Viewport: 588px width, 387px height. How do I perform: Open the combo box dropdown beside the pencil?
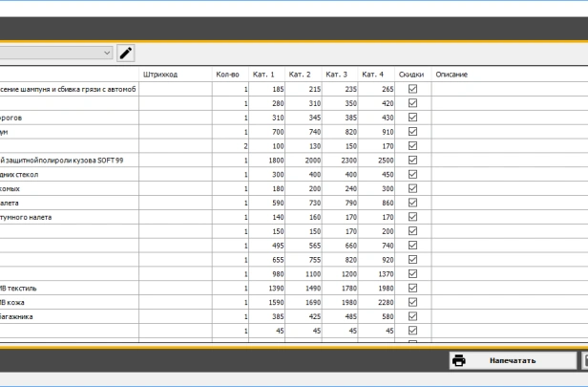pyautogui.click(x=106, y=54)
